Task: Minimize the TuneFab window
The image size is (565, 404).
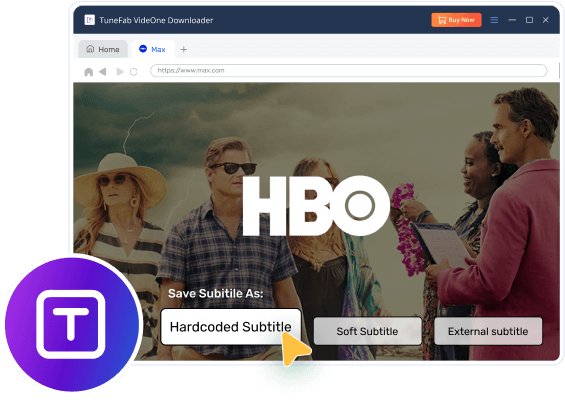Action: [x=512, y=20]
